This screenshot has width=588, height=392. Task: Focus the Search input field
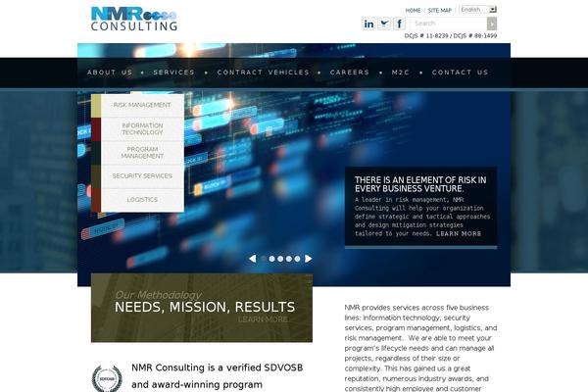click(449, 24)
